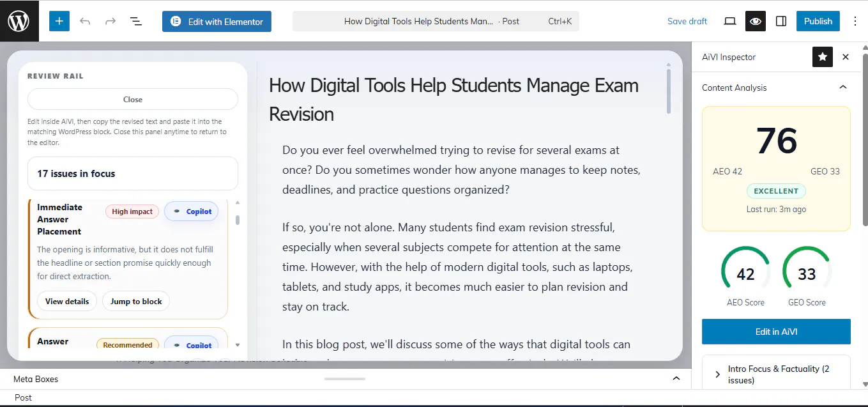Click the paragraph starting 'Do you ever feel'
Viewport: 868px width, 407px height.
pos(461,170)
